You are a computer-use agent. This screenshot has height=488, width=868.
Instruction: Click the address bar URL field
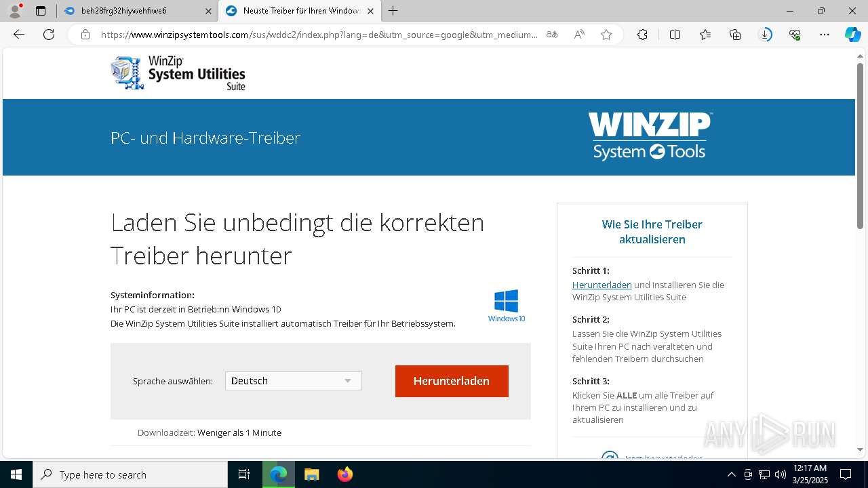point(319,35)
